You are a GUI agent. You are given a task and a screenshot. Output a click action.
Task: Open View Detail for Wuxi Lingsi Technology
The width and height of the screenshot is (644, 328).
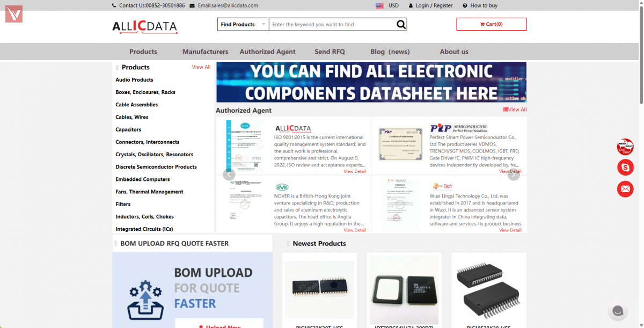[x=510, y=230]
